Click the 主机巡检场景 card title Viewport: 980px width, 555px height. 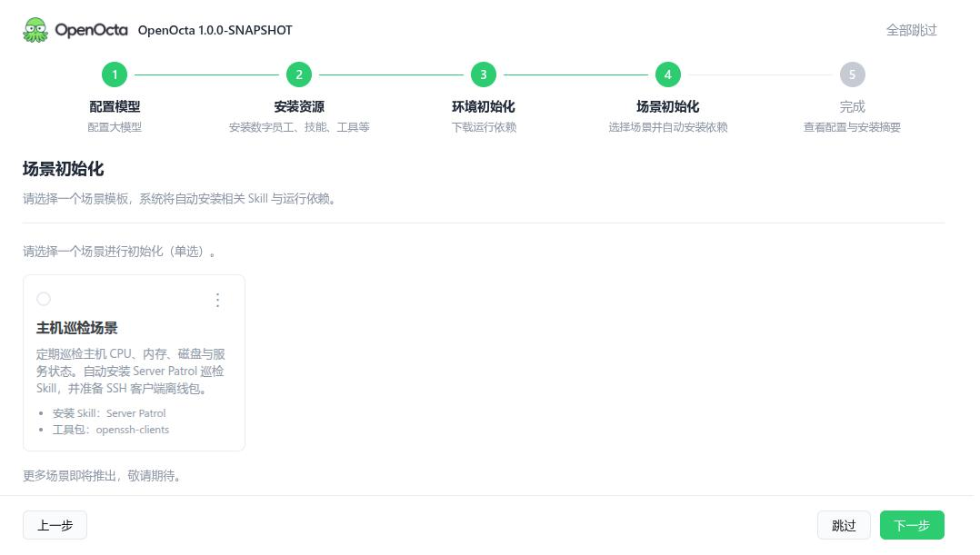pos(77,329)
